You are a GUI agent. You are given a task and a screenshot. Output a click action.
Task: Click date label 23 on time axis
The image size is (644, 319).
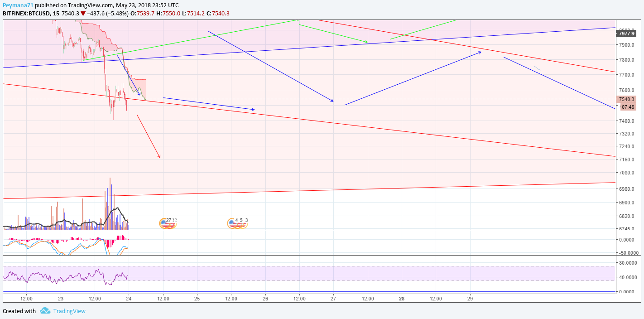(61, 299)
